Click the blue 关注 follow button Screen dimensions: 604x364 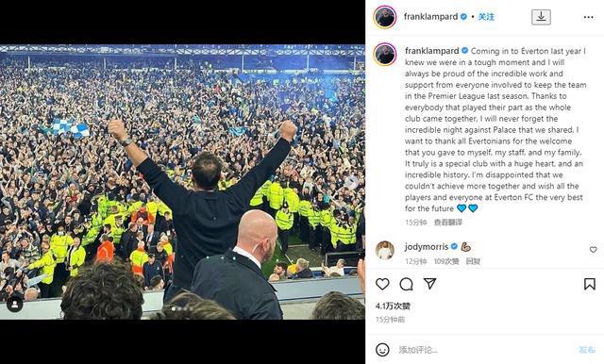[486, 17]
